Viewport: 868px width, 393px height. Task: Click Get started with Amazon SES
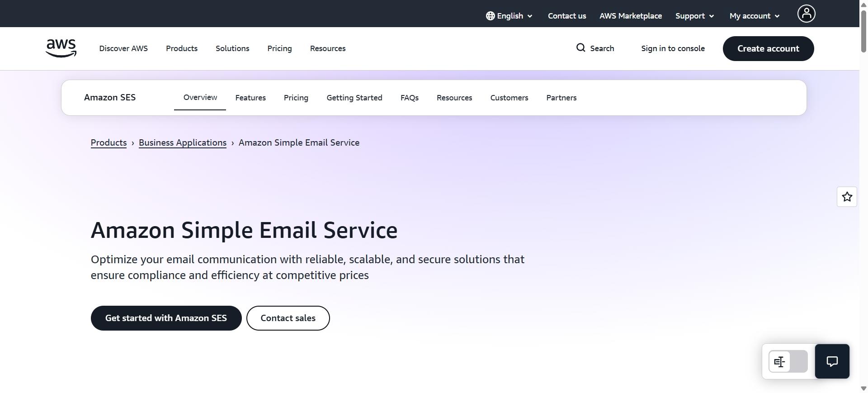click(166, 318)
